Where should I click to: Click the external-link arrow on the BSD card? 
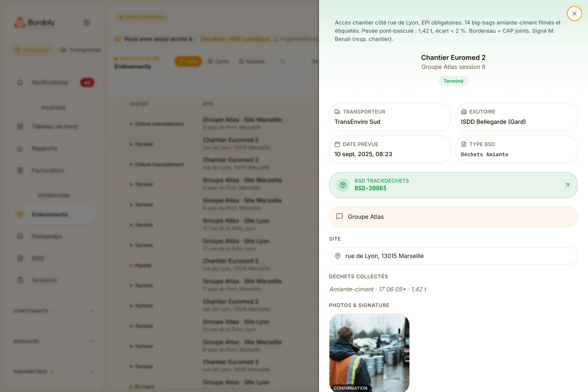click(567, 185)
